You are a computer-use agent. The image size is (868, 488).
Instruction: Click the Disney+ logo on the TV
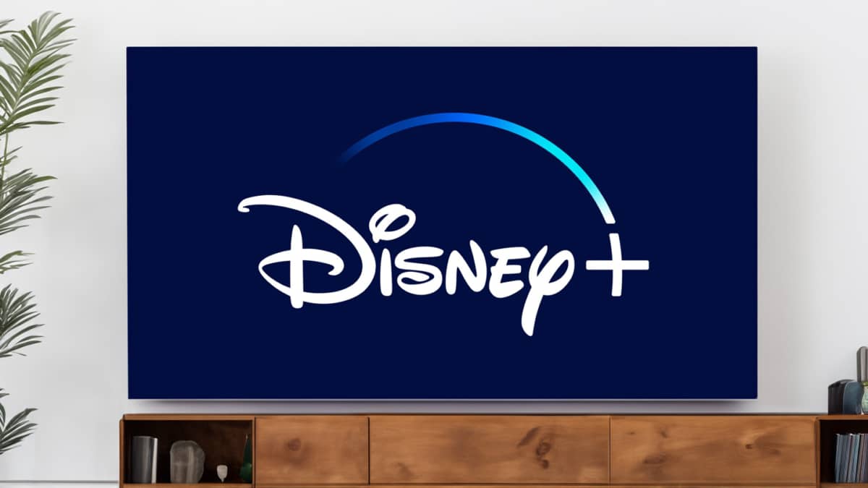[x=443, y=224]
